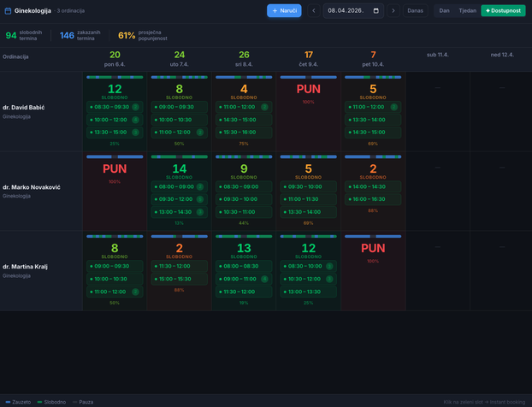Go to next week arrow
The width and height of the screenshot is (532, 407).
[393, 11]
